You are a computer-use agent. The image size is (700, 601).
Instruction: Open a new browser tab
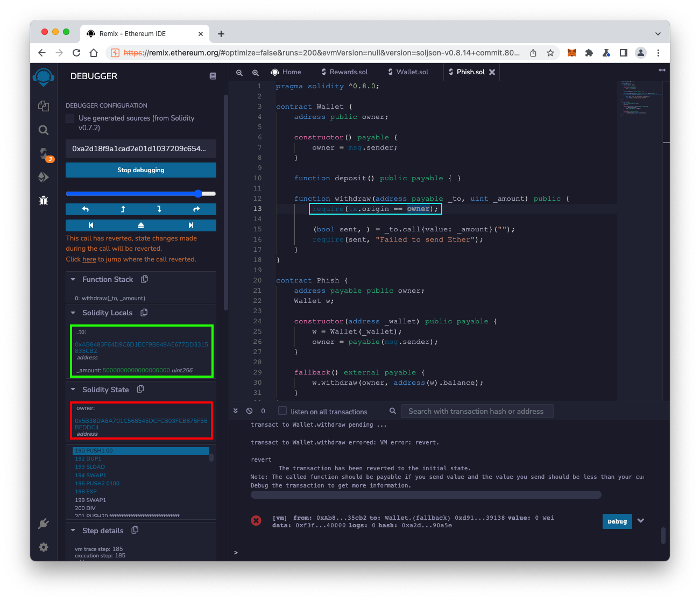(x=221, y=33)
